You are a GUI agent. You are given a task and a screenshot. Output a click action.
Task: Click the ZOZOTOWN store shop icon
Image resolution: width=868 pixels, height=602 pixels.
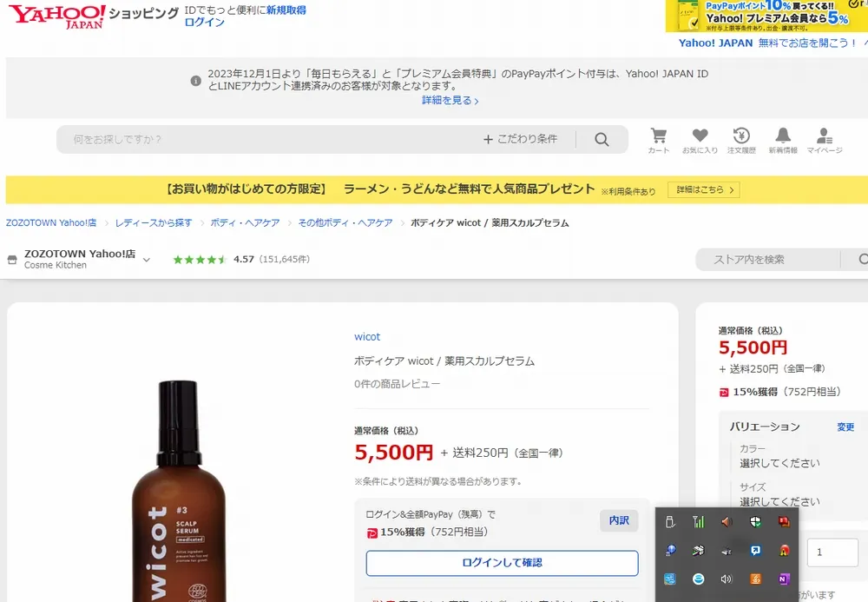12,259
